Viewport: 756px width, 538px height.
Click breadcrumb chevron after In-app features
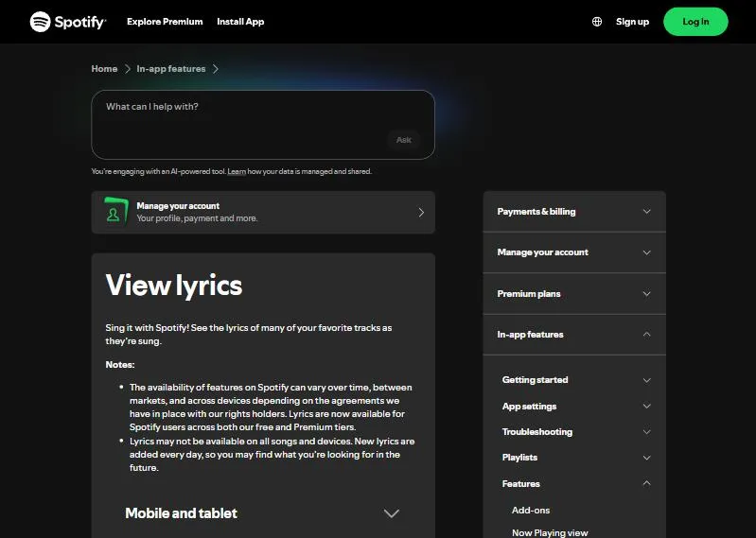(216, 69)
